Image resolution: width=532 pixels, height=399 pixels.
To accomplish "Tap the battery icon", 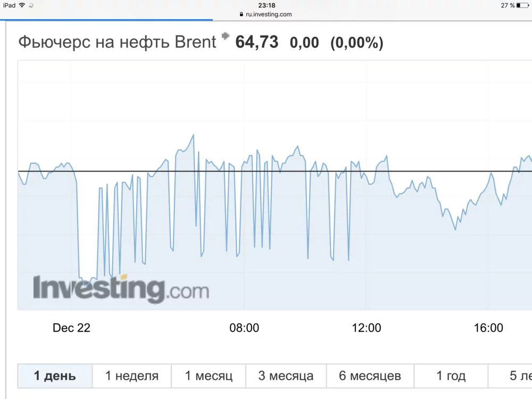I will 522,5.
